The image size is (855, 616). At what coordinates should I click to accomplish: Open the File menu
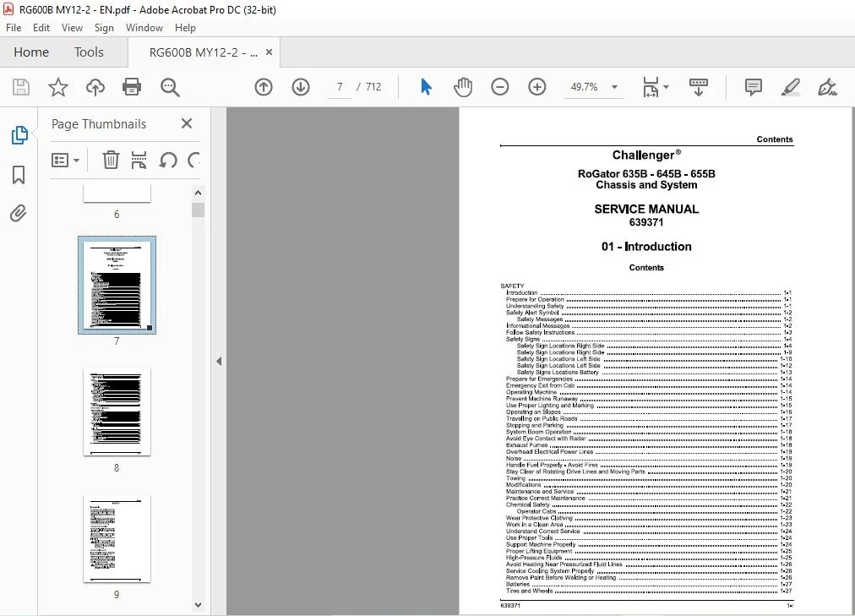(14, 28)
